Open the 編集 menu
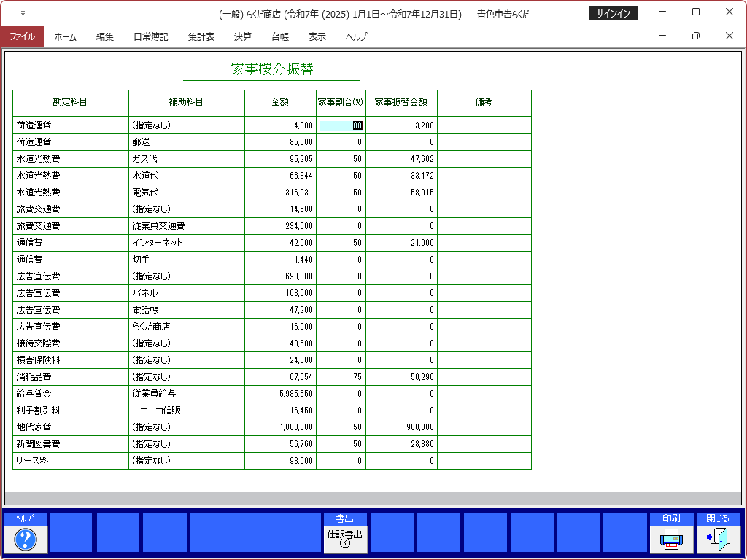 105,36
